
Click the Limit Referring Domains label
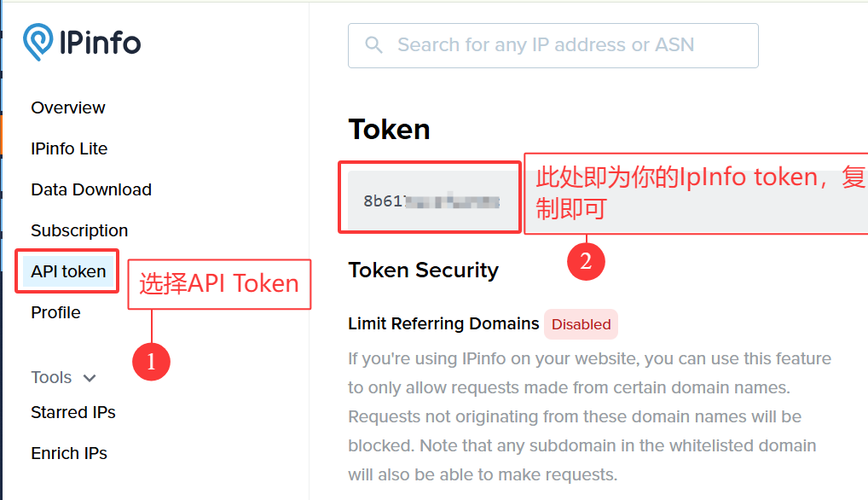443,323
